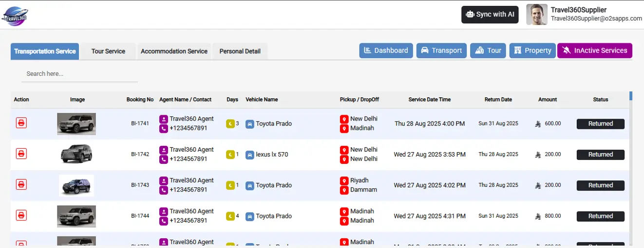Image resolution: width=644 pixels, height=248 pixels.
Task: Click Wed 27 Aug 2025 3:53 PM
Action: (x=430, y=155)
